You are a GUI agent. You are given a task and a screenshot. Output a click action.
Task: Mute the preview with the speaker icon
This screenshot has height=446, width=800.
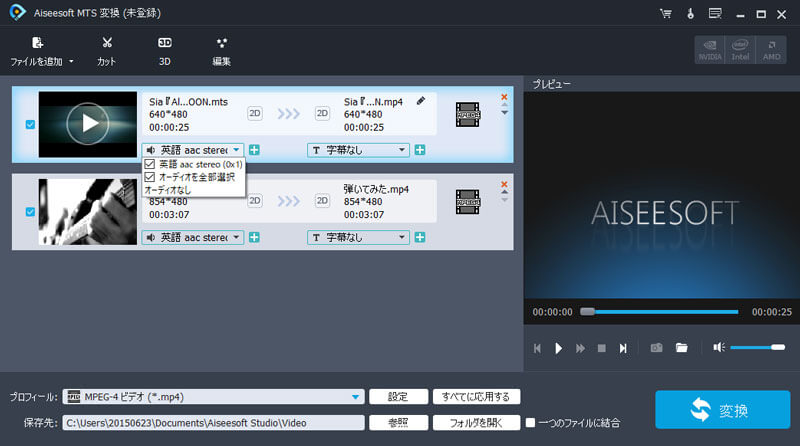click(x=718, y=348)
